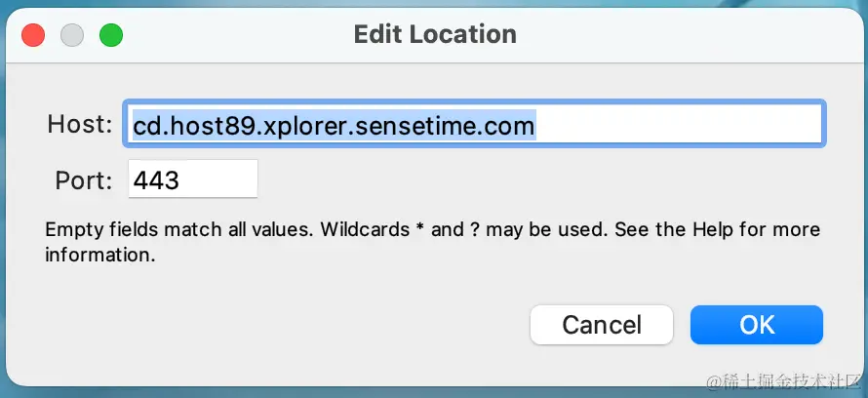
Task: Click the question mark wildcard in hint
Action: [477, 231]
